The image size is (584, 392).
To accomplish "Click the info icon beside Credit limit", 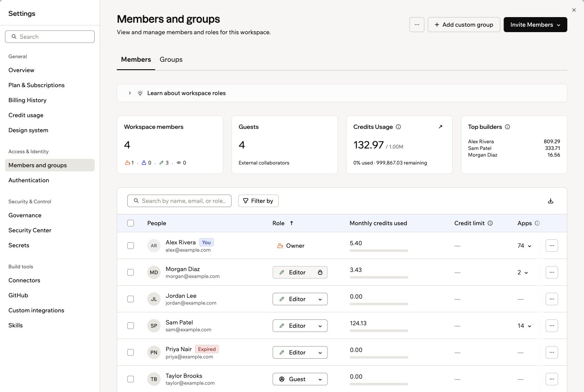I will point(490,223).
